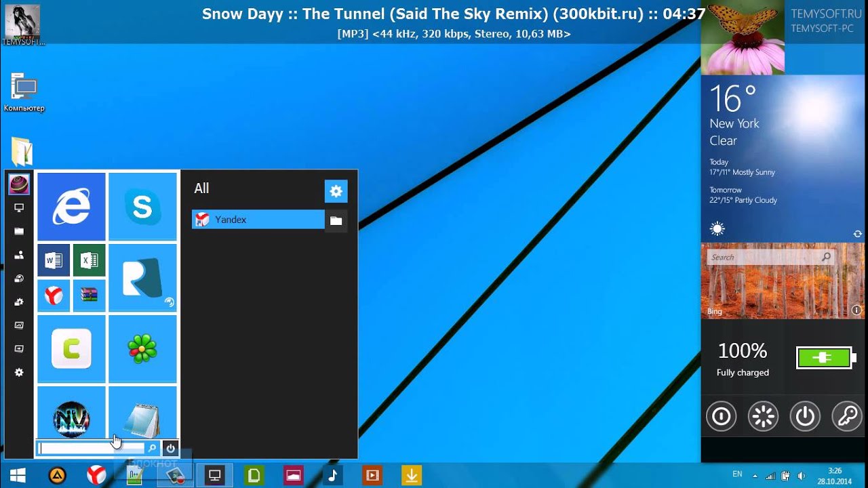Open the music note app on taskbar
The width and height of the screenshot is (868, 488).
[333, 475]
